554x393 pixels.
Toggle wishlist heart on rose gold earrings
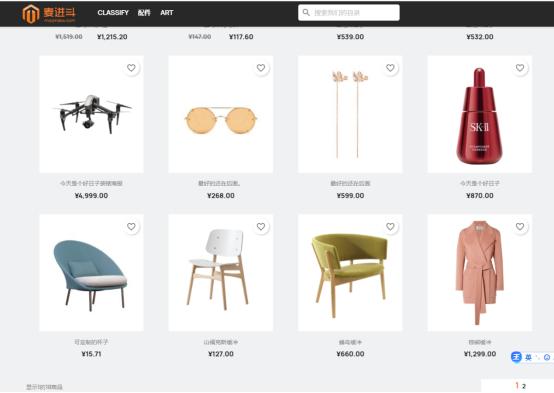pyautogui.click(x=390, y=68)
